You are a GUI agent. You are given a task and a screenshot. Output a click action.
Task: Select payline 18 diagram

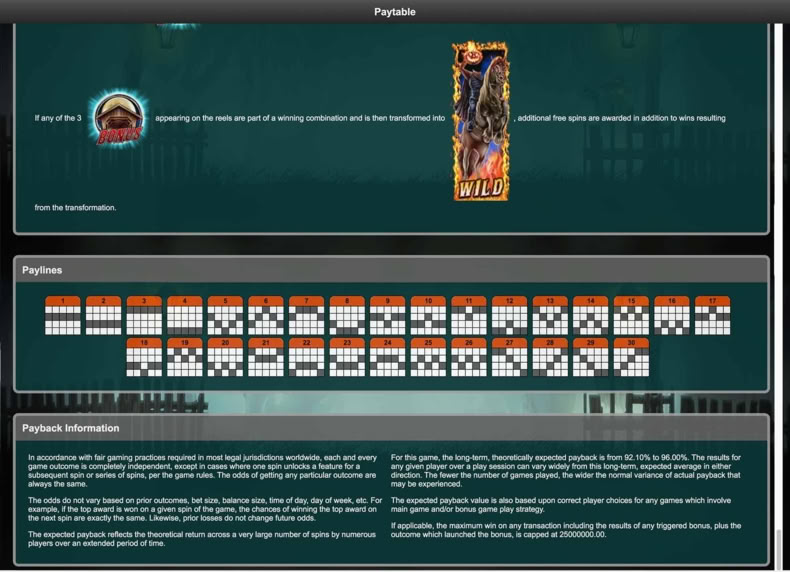click(x=144, y=357)
